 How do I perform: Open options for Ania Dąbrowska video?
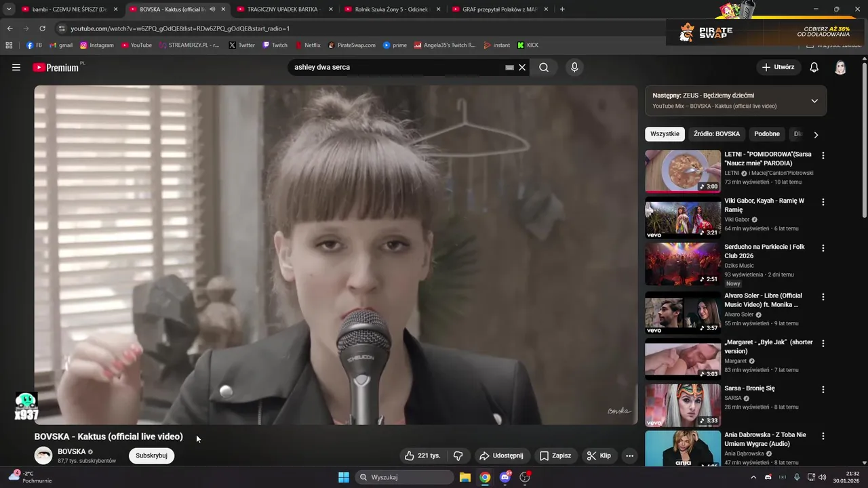coord(823,436)
